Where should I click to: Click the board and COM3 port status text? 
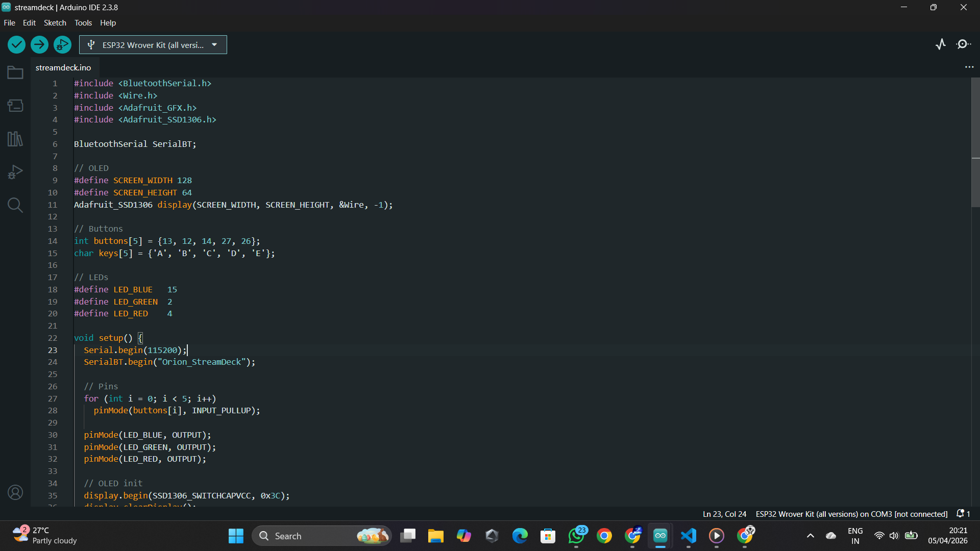coord(851,514)
